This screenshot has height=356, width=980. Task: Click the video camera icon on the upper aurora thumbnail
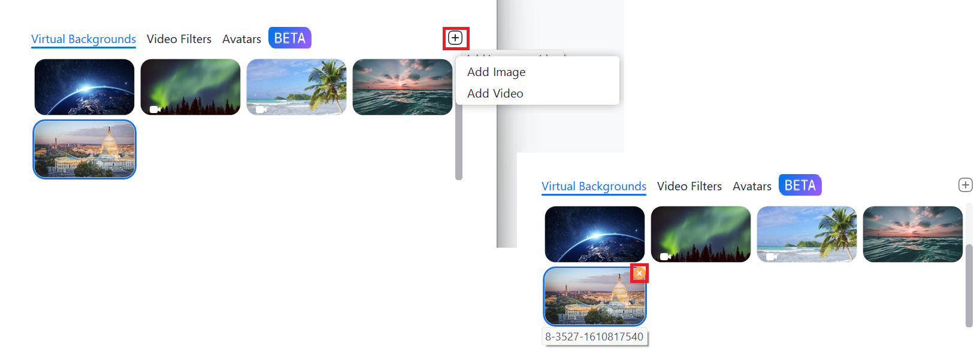tap(155, 109)
